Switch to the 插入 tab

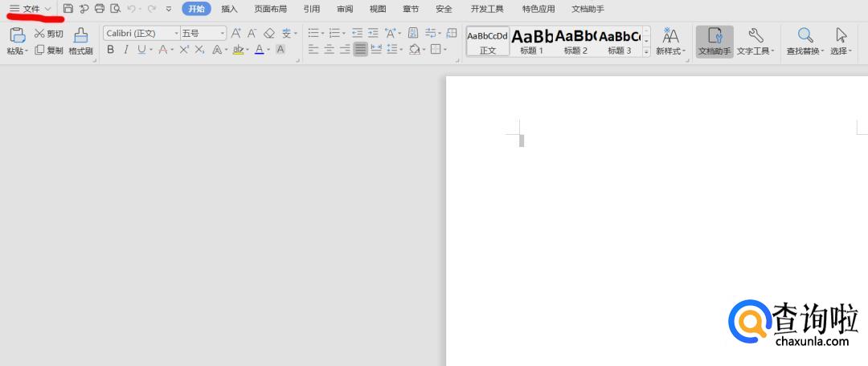(229, 9)
